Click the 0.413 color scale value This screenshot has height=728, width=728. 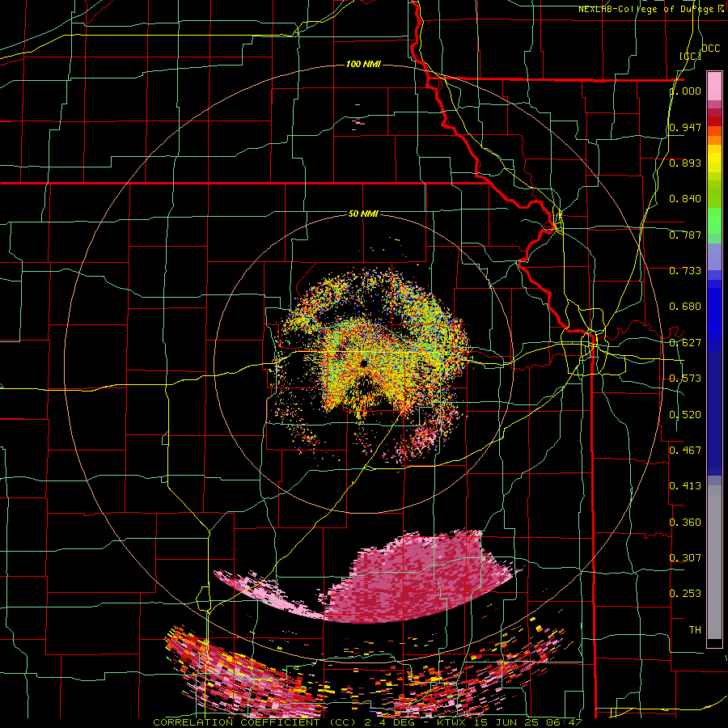(685, 486)
